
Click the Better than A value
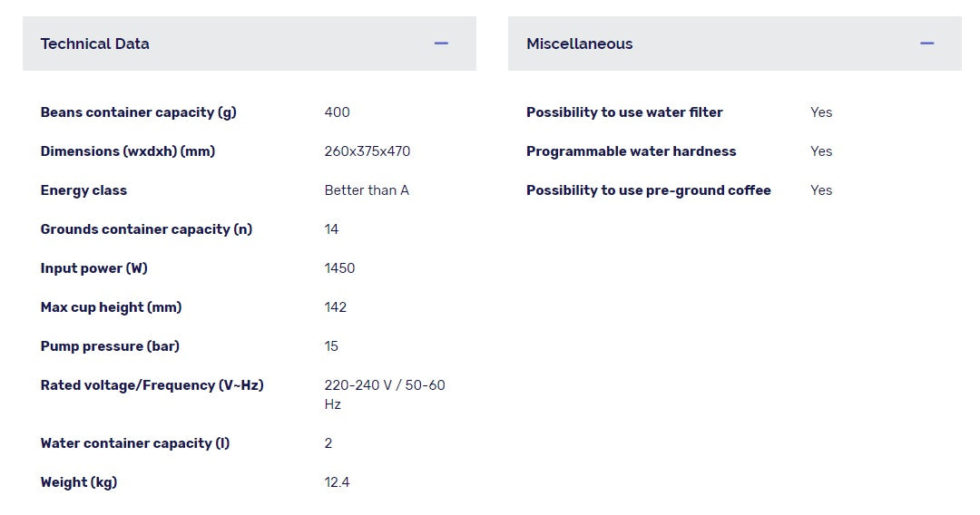[367, 190]
